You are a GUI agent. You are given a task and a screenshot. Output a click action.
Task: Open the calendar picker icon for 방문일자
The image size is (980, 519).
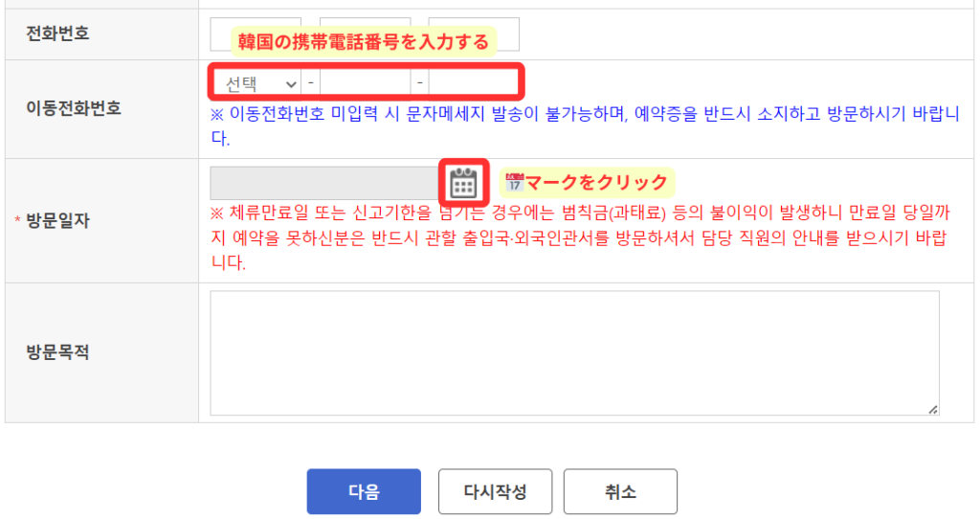click(463, 182)
